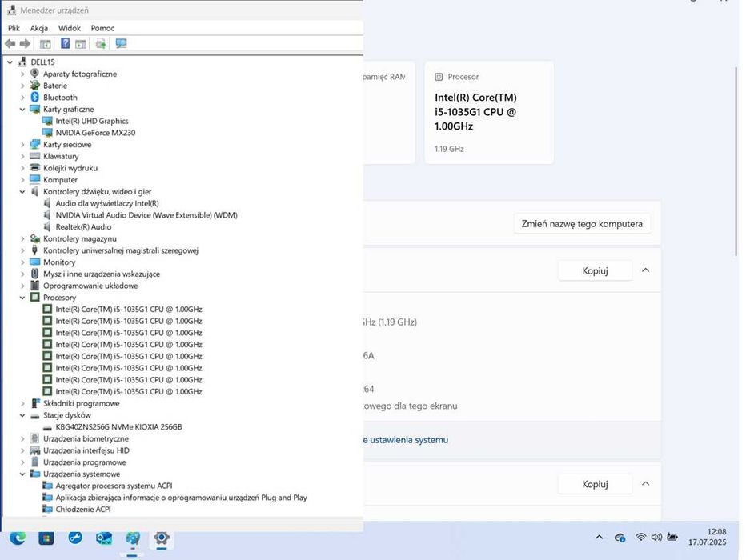Select the Komputer category row
Screen dimensions: 754x560
click(x=60, y=180)
